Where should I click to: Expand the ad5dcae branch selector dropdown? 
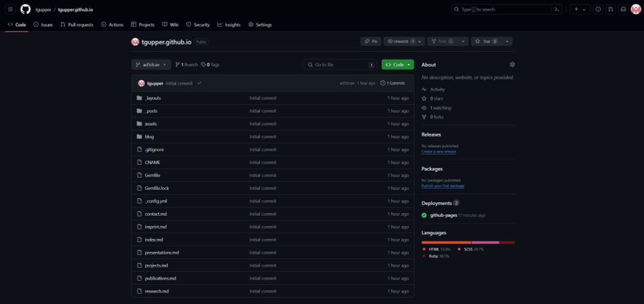point(151,65)
